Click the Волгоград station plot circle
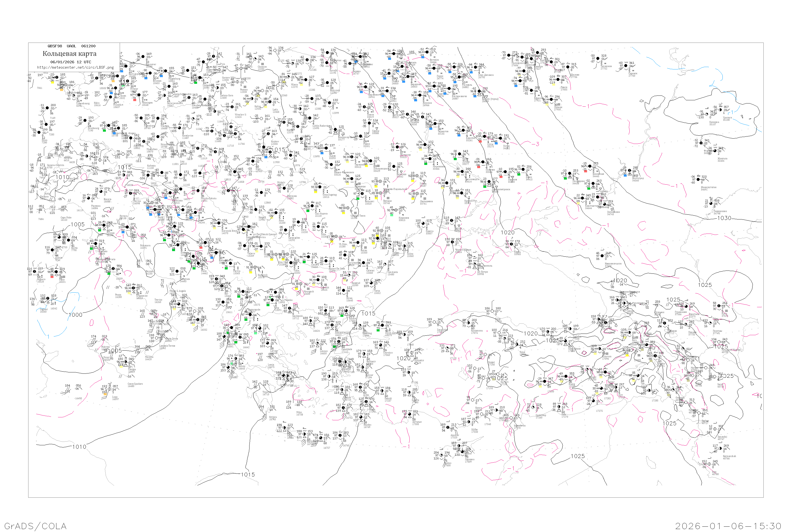 coord(629,171)
